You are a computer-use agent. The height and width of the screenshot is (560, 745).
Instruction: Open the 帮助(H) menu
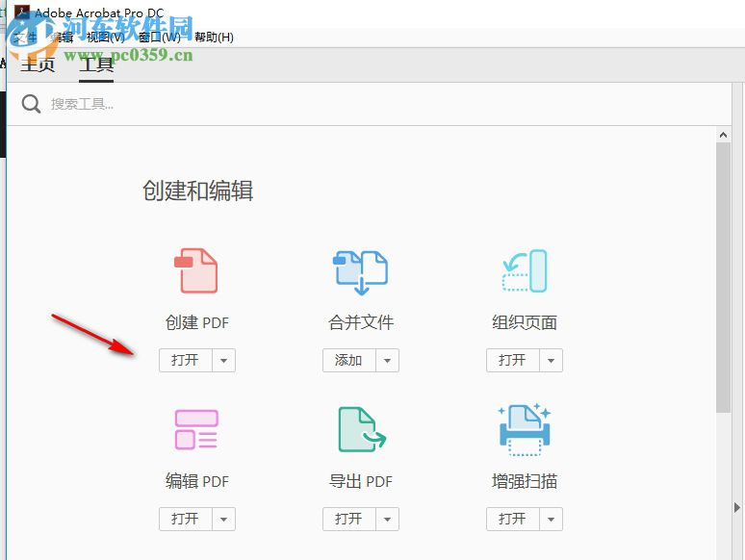click(214, 38)
